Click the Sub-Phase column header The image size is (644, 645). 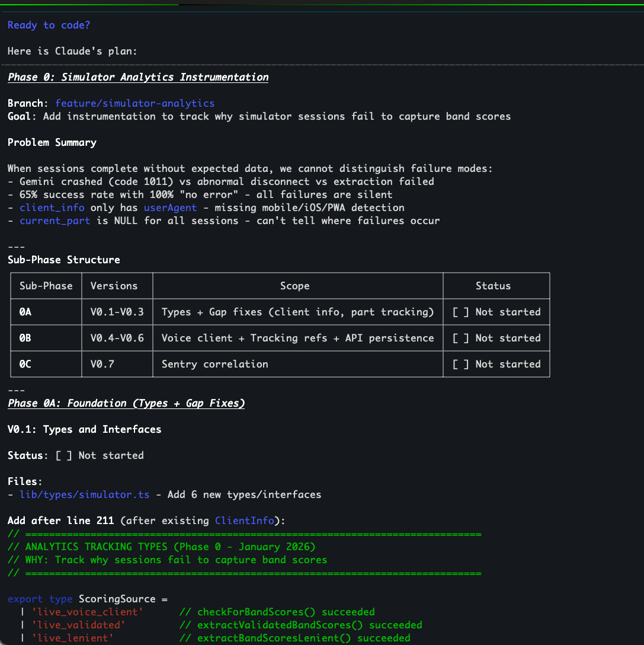point(46,286)
